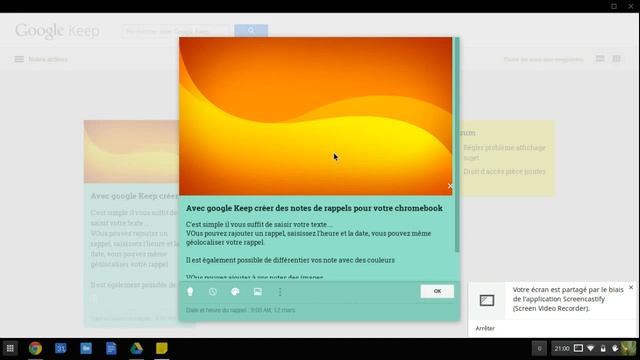The width and height of the screenshot is (640, 360).
Task: Open the app launcher grid in the shelf
Action: tap(10, 348)
